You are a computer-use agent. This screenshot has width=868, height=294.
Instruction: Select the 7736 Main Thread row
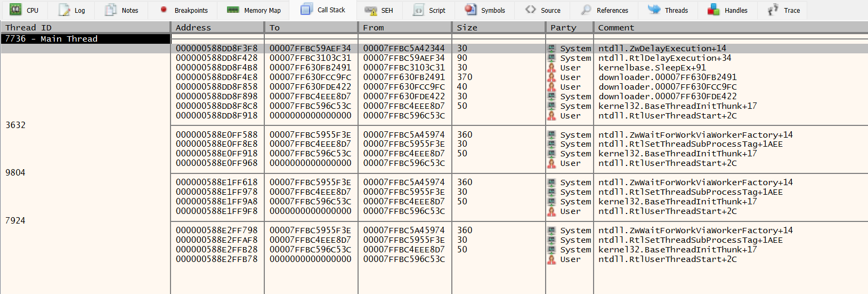pyautogui.click(x=86, y=39)
